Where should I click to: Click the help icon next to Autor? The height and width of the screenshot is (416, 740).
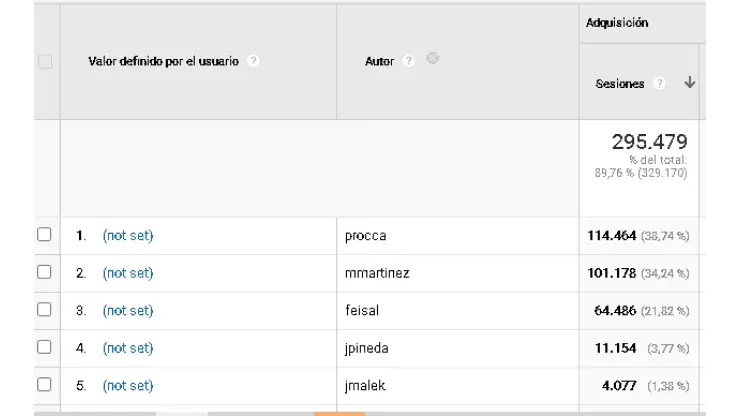(409, 61)
